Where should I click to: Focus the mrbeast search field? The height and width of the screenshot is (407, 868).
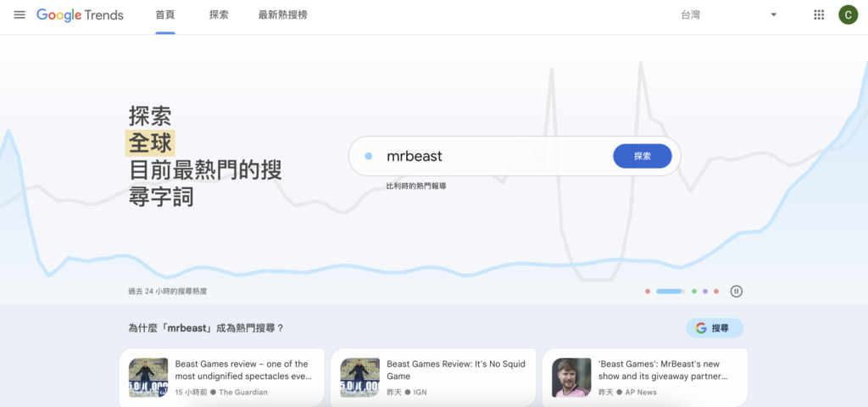(x=515, y=156)
